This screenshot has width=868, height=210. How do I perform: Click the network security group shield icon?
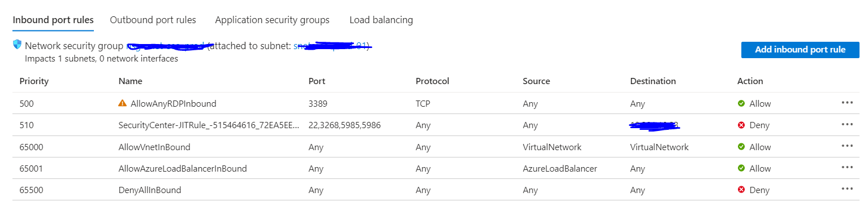[x=17, y=45]
